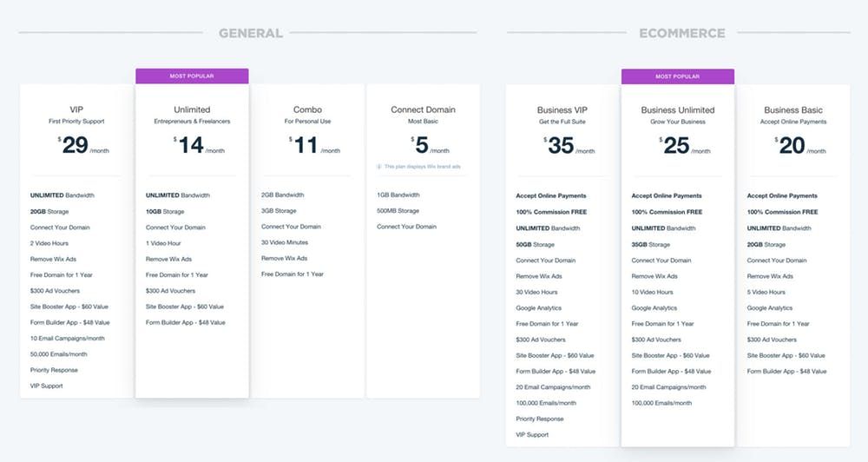Pick the Business Basic plan title
The height and width of the screenshot is (462, 868).
coord(793,110)
